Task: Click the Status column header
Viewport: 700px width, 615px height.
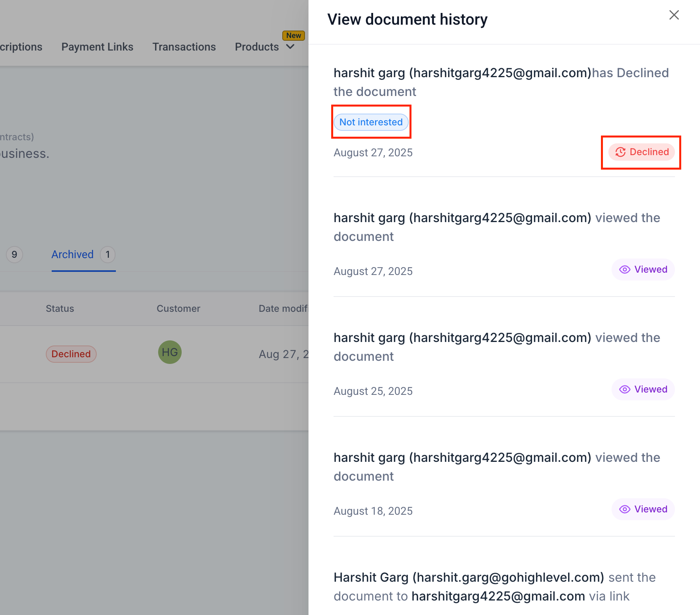Action: 60,309
